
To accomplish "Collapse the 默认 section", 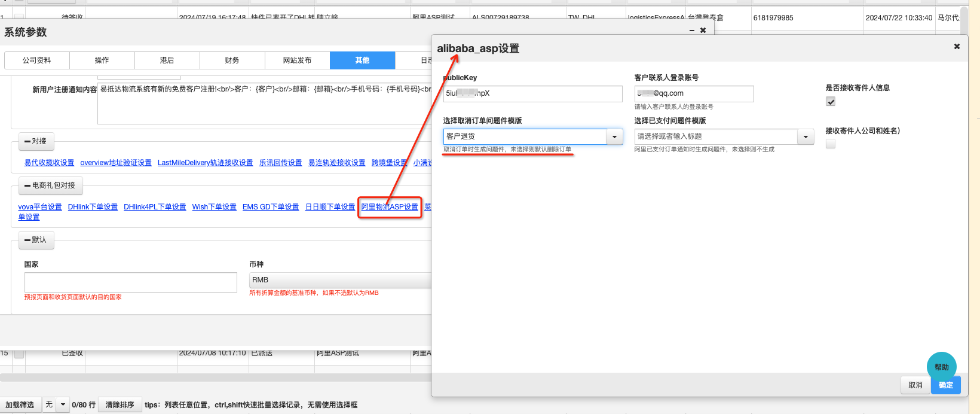I will point(35,239).
